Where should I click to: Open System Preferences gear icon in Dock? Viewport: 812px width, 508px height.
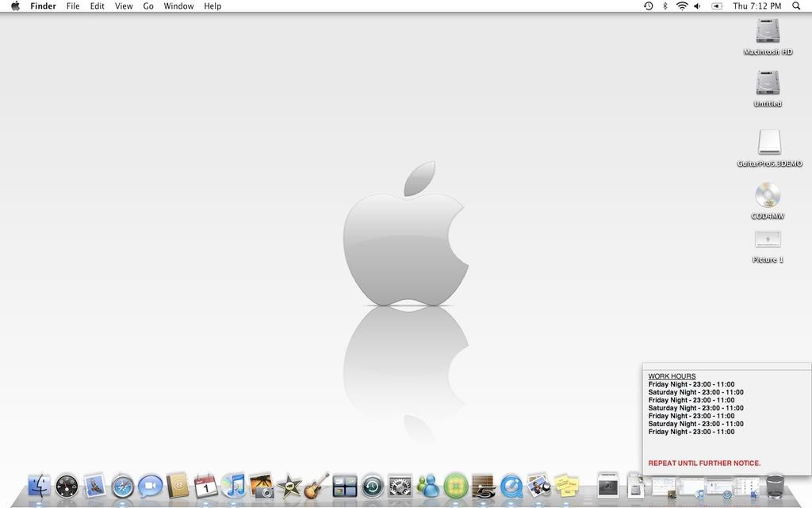[x=400, y=487]
